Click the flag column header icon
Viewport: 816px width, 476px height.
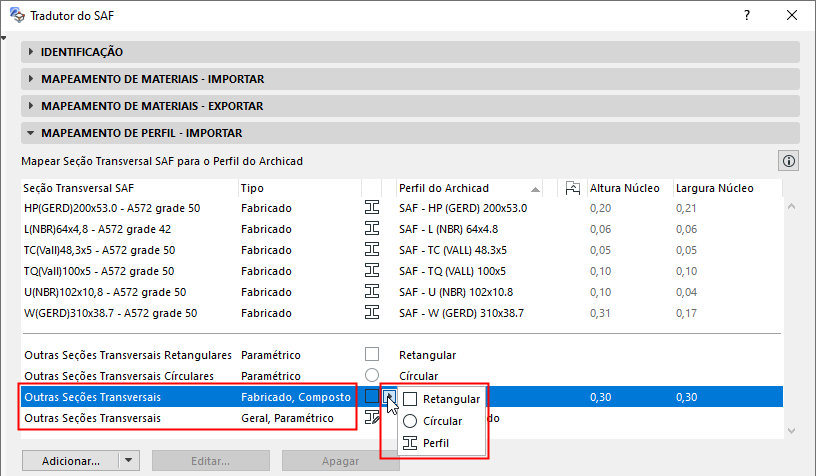(572, 188)
